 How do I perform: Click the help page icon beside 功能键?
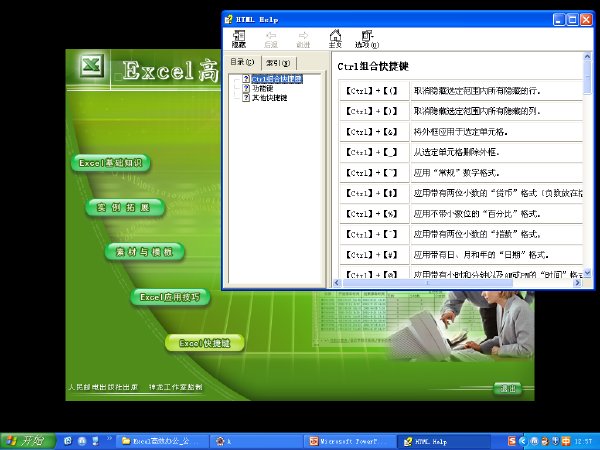[x=246, y=88]
